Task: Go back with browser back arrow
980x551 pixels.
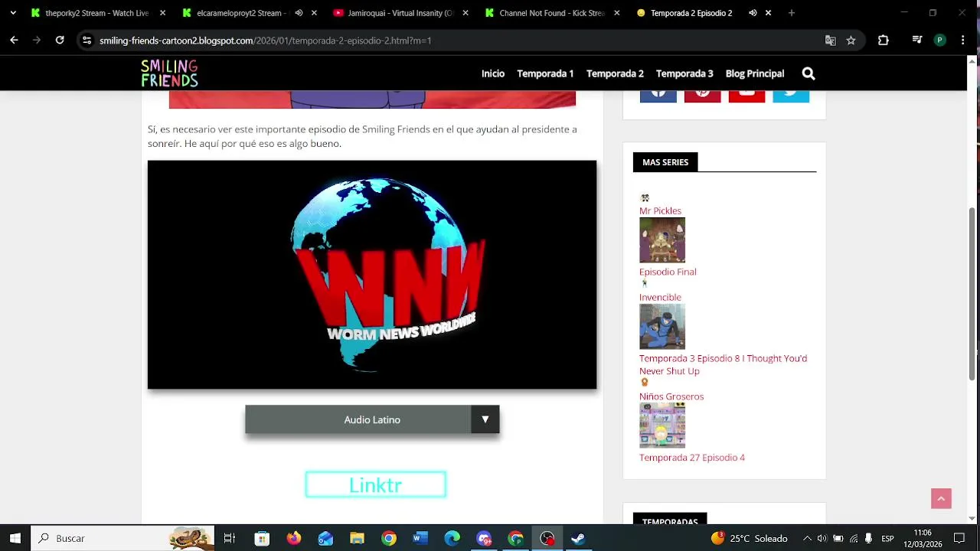Action: point(14,41)
